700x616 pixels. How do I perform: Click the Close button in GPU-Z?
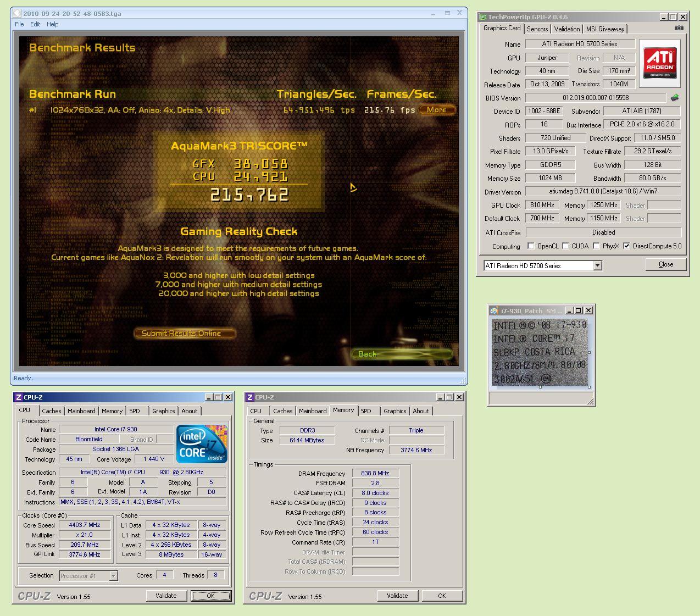coord(666,264)
